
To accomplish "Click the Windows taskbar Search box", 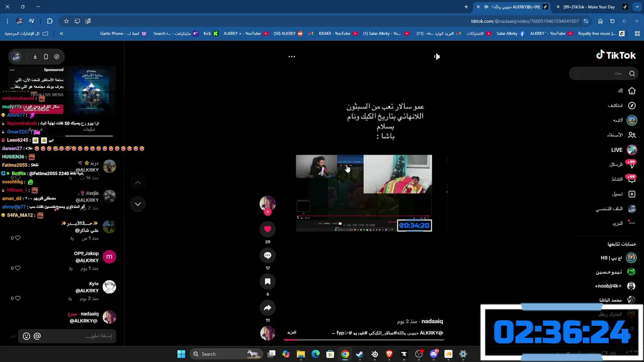I will (x=225, y=354).
